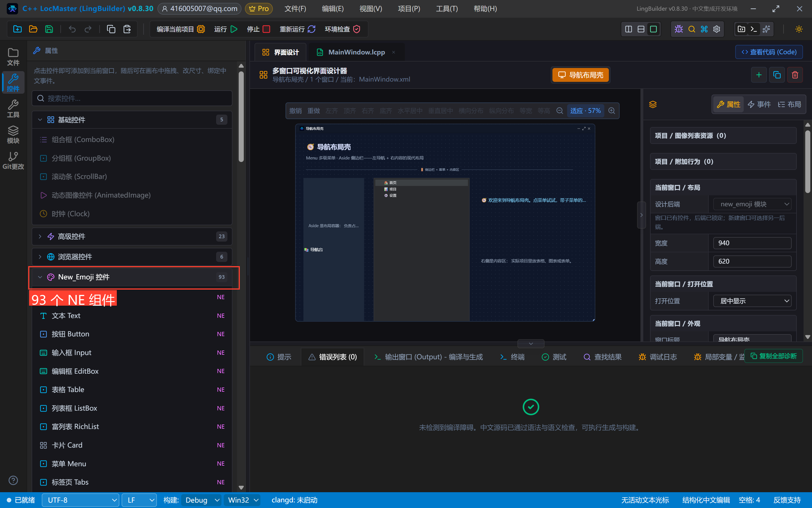Switch to single pane layout view
The image size is (812, 508).
(653, 29)
